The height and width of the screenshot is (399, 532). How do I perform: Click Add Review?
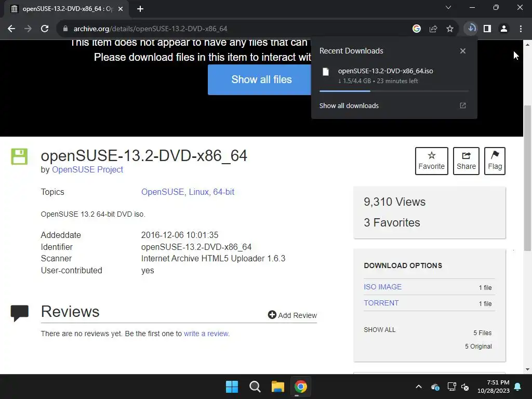click(292, 315)
